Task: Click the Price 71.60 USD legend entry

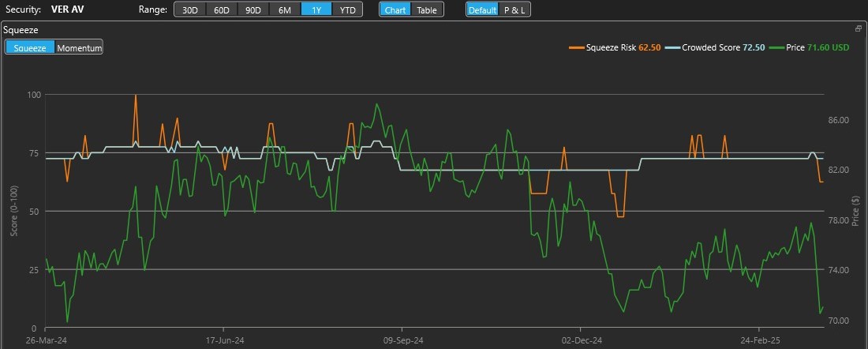Action: [810, 47]
